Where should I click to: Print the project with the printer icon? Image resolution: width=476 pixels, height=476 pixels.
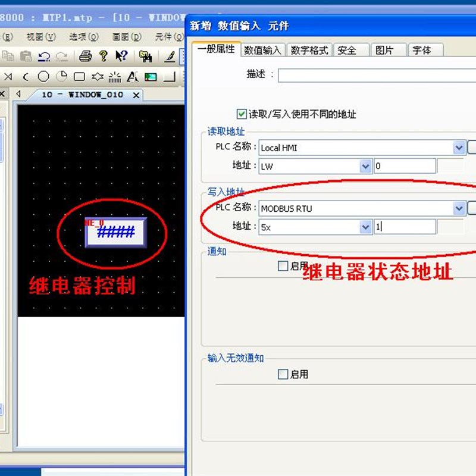pos(85,56)
